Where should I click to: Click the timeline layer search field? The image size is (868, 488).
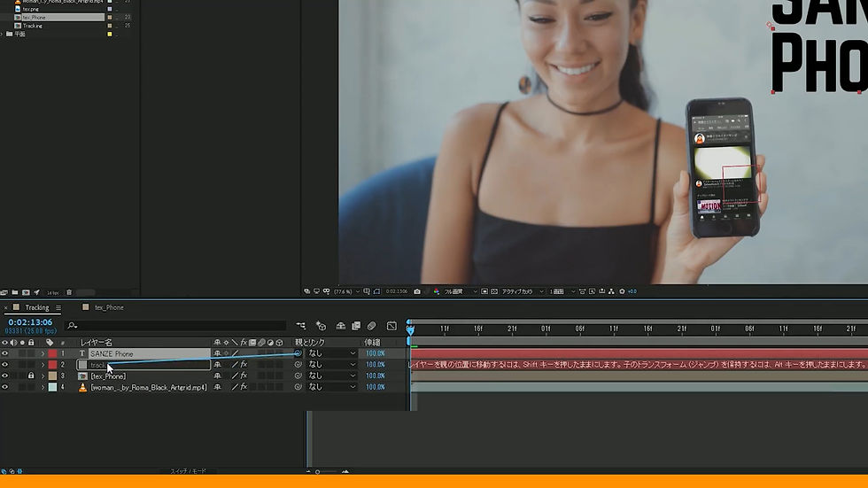pos(176,326)
